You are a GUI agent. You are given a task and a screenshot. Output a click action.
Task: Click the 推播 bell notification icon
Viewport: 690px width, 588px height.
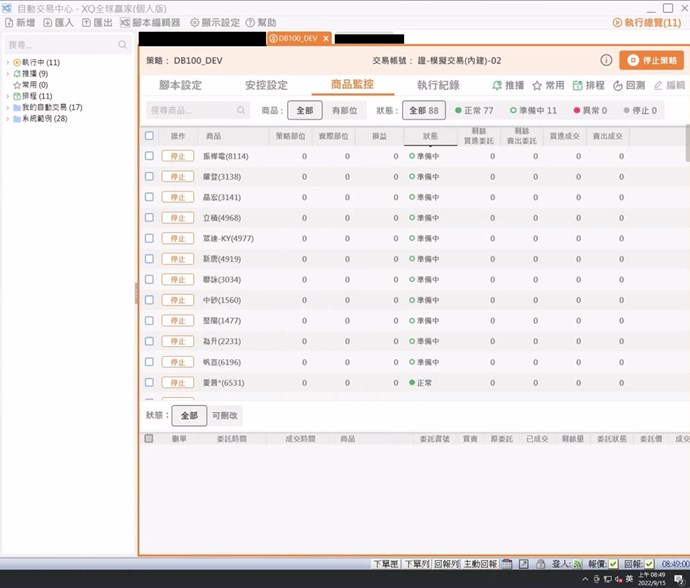coord(497,86)
